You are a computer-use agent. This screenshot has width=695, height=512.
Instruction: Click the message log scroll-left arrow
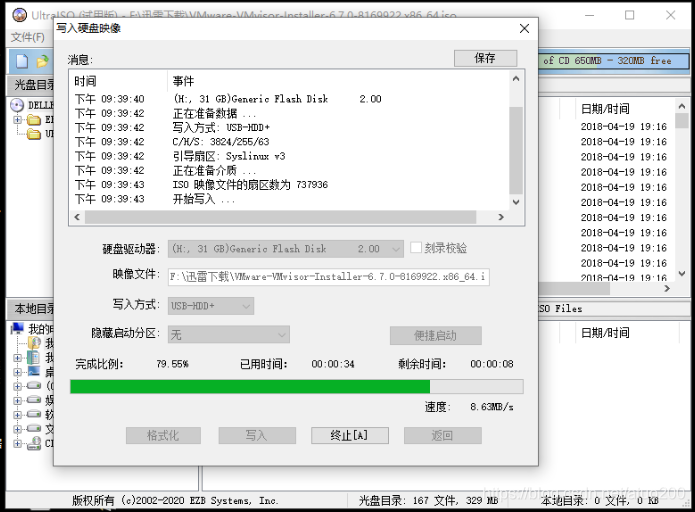point(77,217)
